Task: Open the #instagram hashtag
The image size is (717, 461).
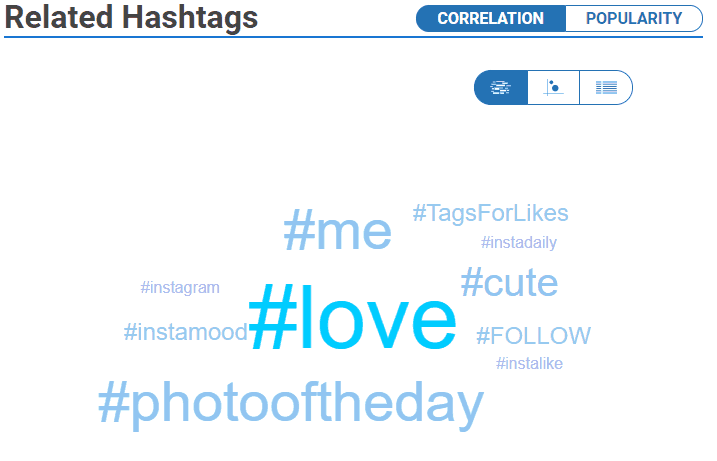Action: (180, 288)
